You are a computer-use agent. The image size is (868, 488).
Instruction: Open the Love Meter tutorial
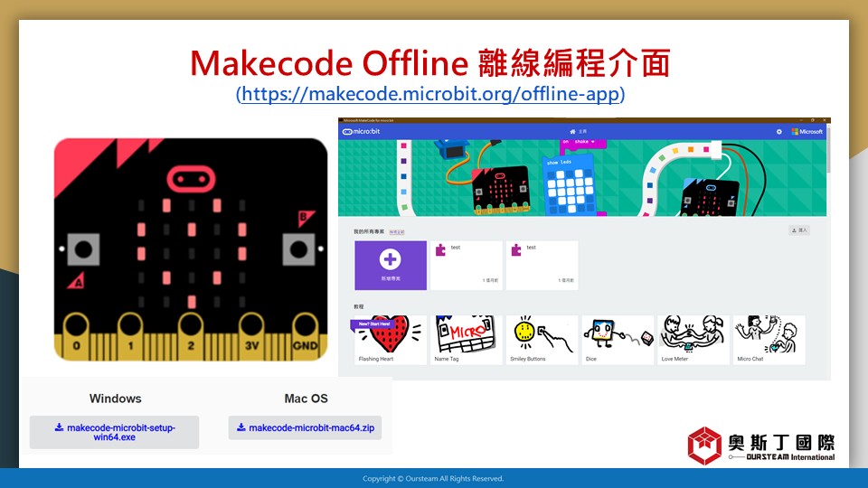[x=693, y=340]
